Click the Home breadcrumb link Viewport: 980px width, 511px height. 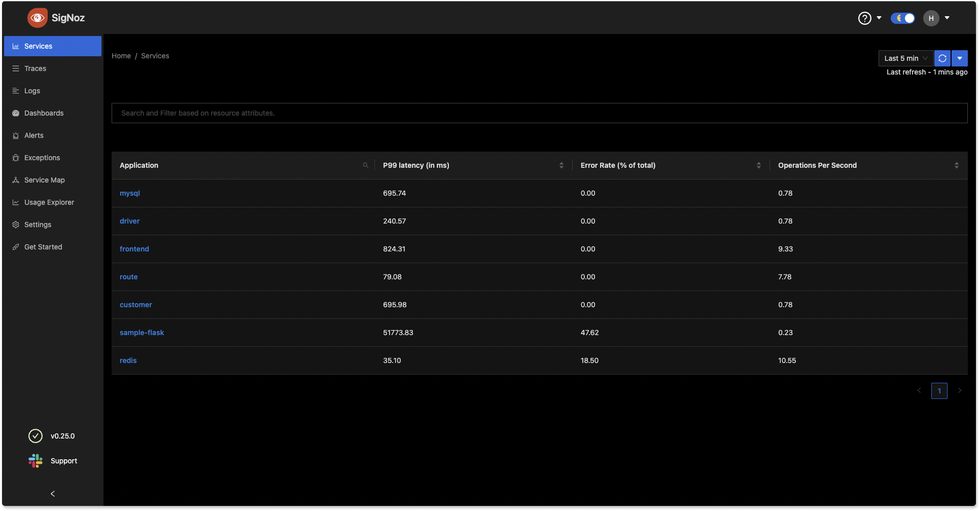click(x=121, y=56)
